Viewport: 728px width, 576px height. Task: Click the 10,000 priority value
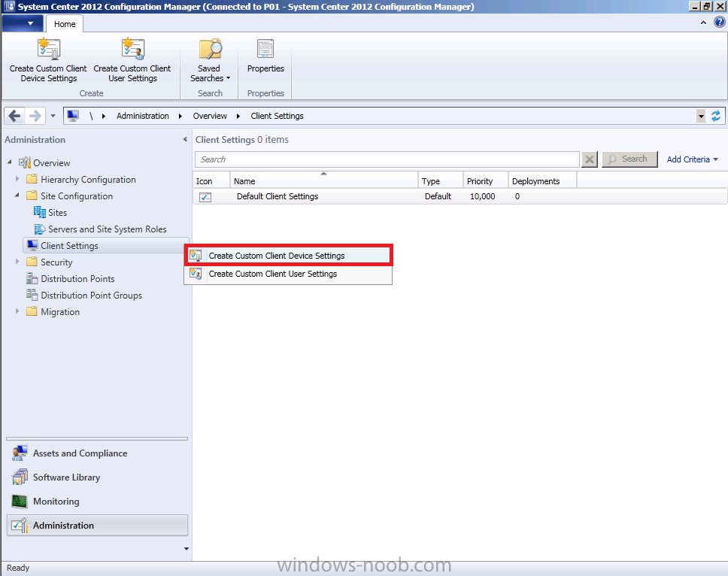click(482, 196)
